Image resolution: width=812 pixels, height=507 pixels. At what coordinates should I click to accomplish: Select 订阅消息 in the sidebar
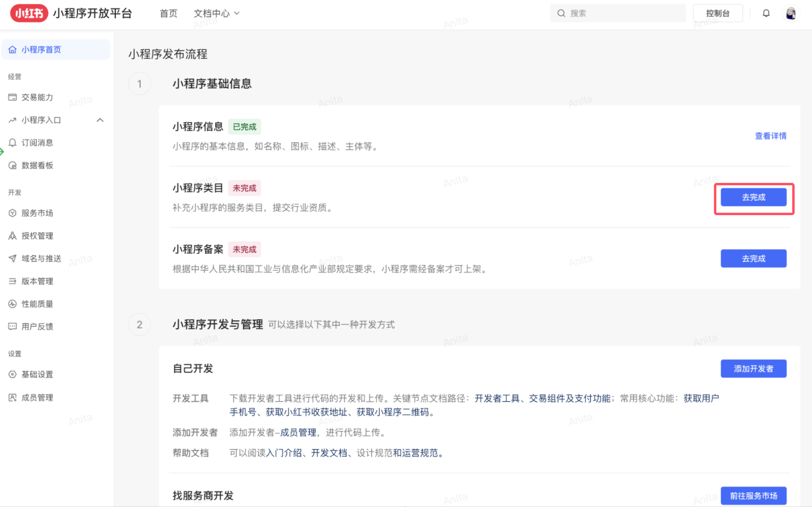click(37, 142)
